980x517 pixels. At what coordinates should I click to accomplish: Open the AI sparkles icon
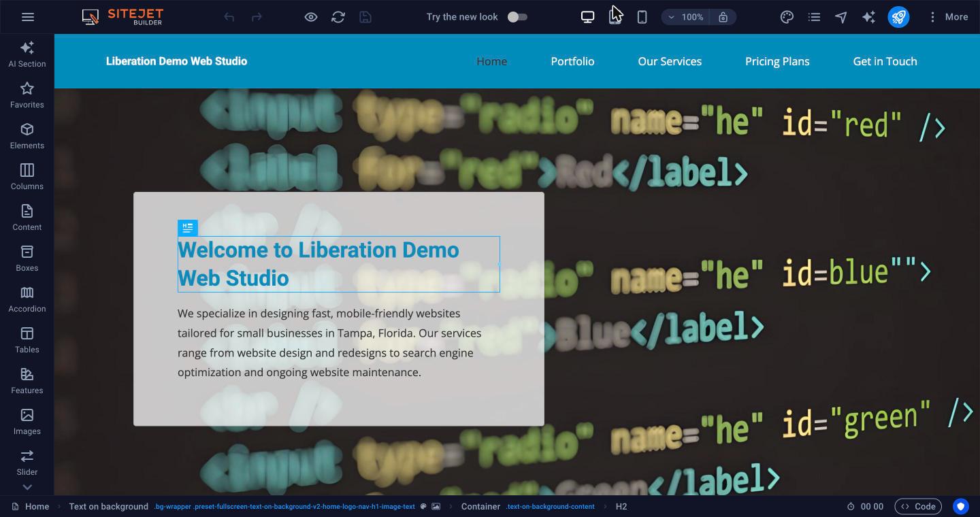point(868,17)
